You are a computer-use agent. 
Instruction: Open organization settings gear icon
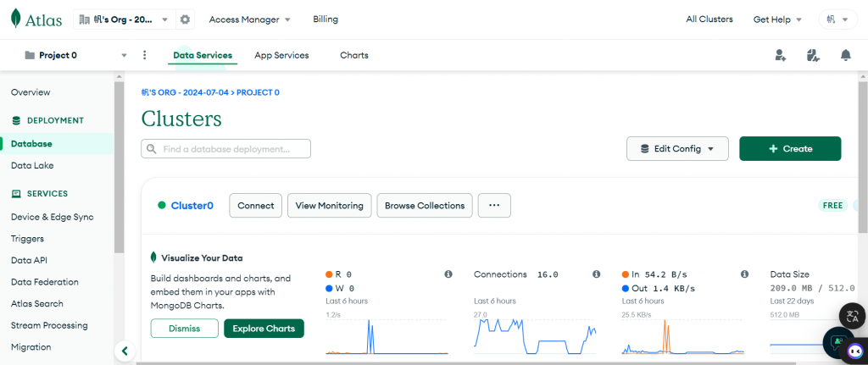click(185, 19)
